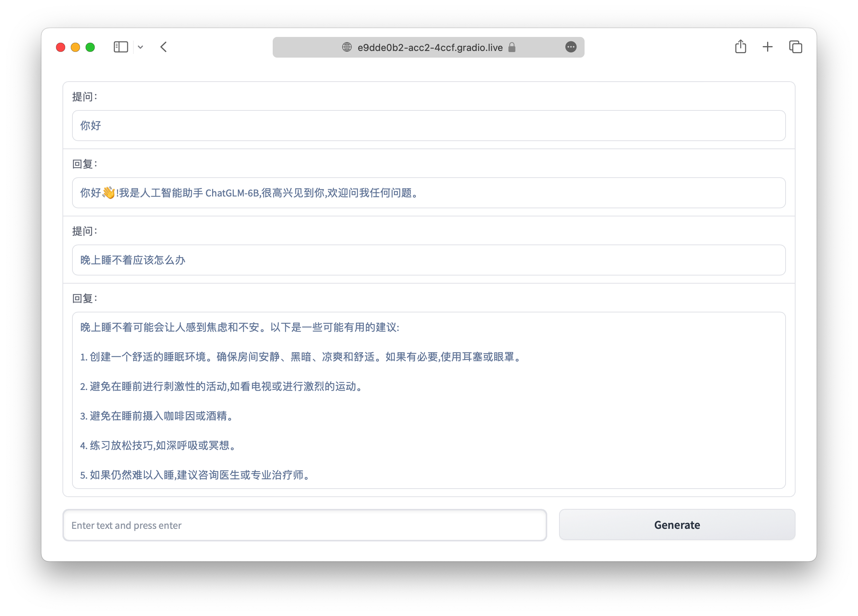Image resolution: width=858 pixels, height=616 pixels.
Task: Expand the sidebar options chevron dropdown
Action: tap(140, 47)
